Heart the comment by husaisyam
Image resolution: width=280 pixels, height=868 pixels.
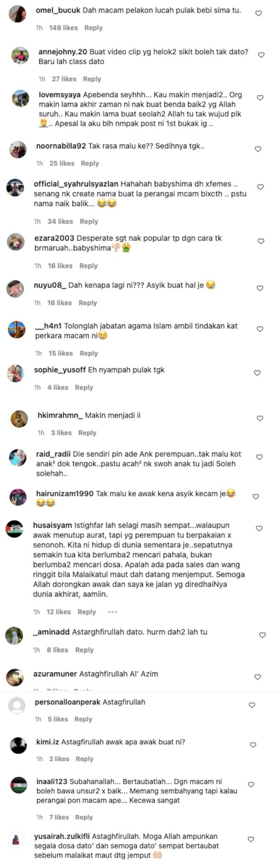click(259, 528)
